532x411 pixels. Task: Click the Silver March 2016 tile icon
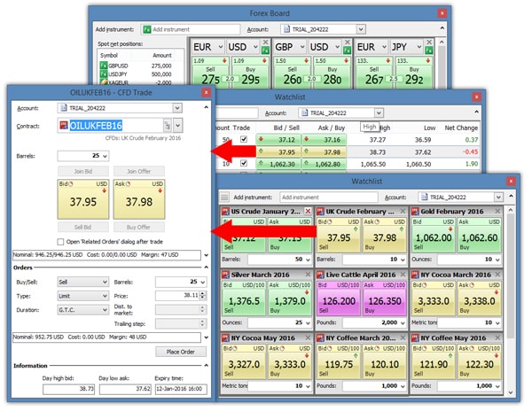click(x=227, y=275)
